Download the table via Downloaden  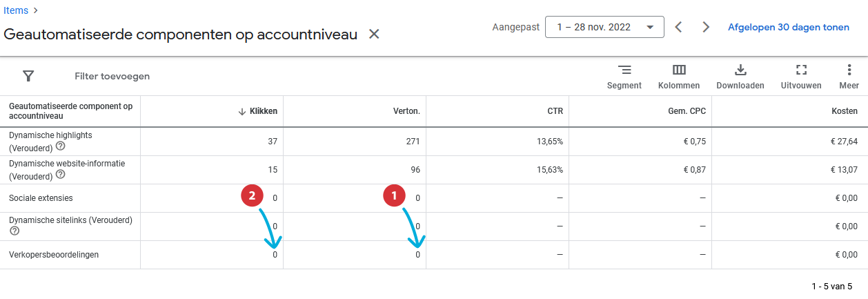[x=740, y=76]
